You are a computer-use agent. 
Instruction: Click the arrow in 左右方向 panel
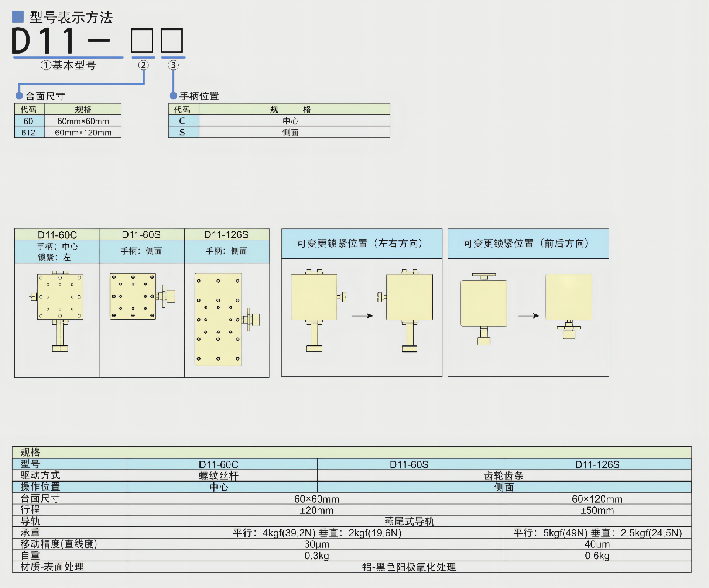coord(362,316)
